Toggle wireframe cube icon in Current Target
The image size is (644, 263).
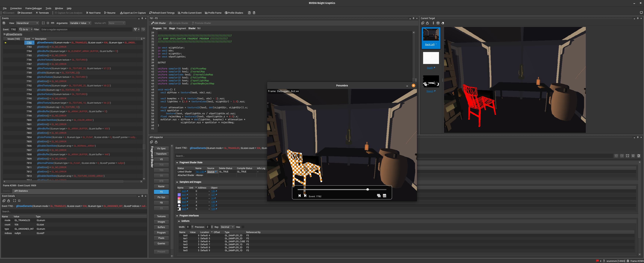click(x=438, y=23)
